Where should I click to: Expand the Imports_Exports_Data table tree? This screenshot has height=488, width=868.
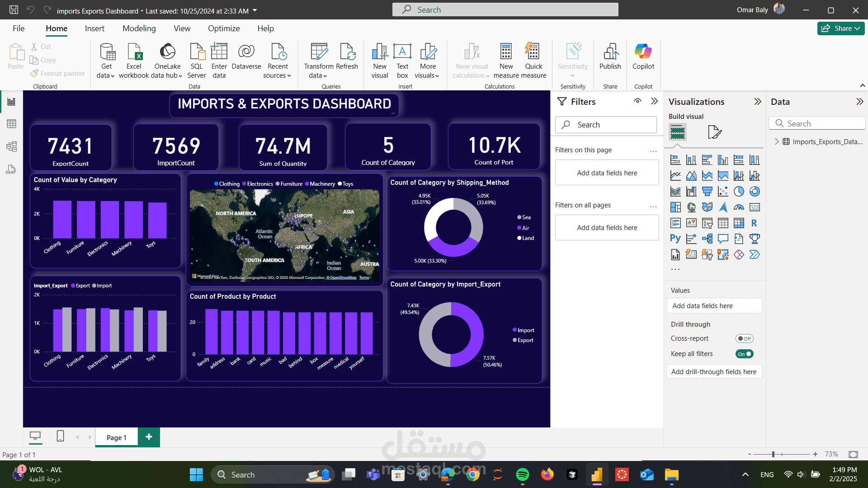[x=776, y=141]
